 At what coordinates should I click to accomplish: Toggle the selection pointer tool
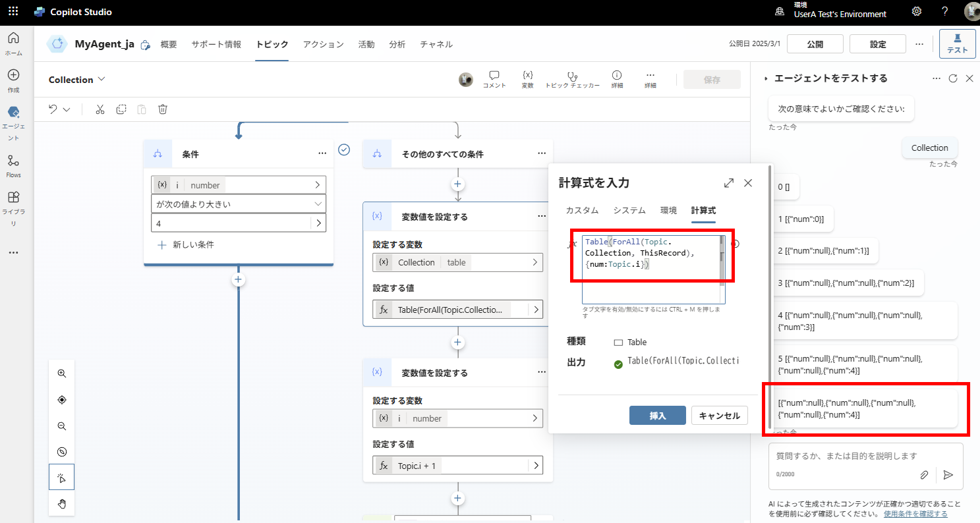61,477
